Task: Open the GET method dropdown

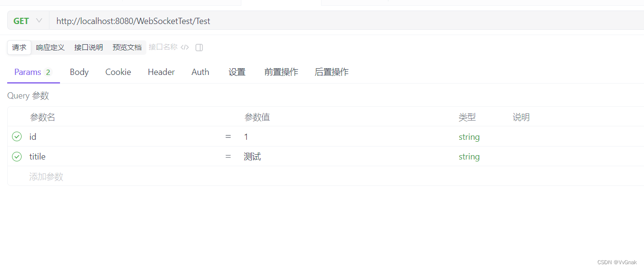Action: click(x=28, y=21)
